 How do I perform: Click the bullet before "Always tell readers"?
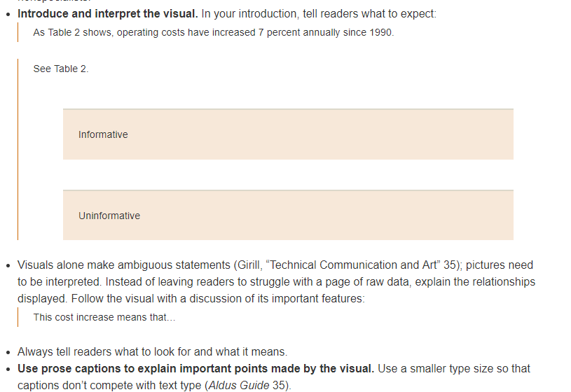click(x=8, y=353)
